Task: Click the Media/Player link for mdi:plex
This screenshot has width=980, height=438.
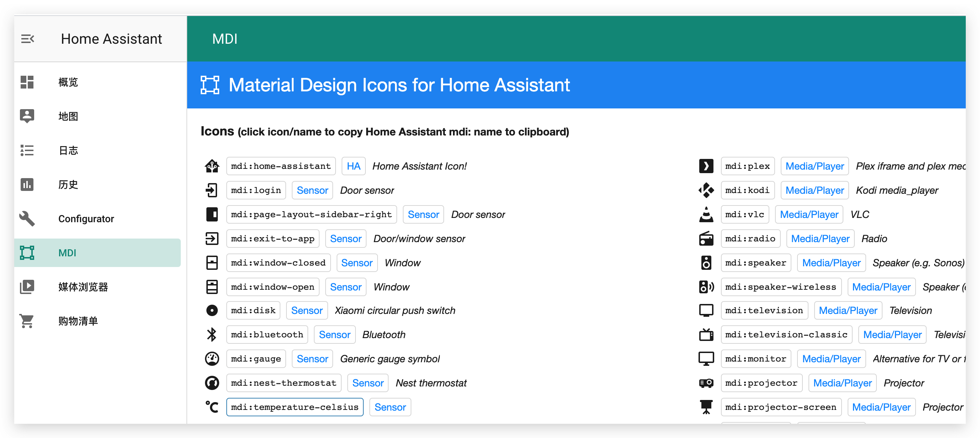Action: click(814, 166)
